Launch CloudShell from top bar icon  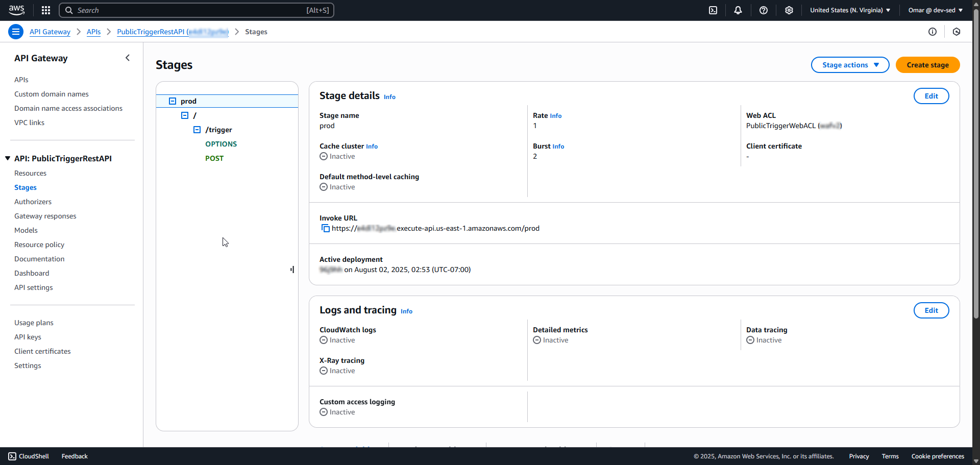point(713,10)
